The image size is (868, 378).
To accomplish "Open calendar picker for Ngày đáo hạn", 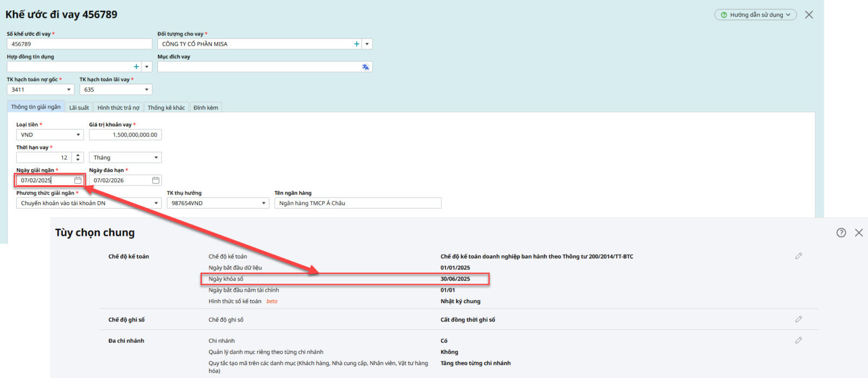I will click(156, 180).
